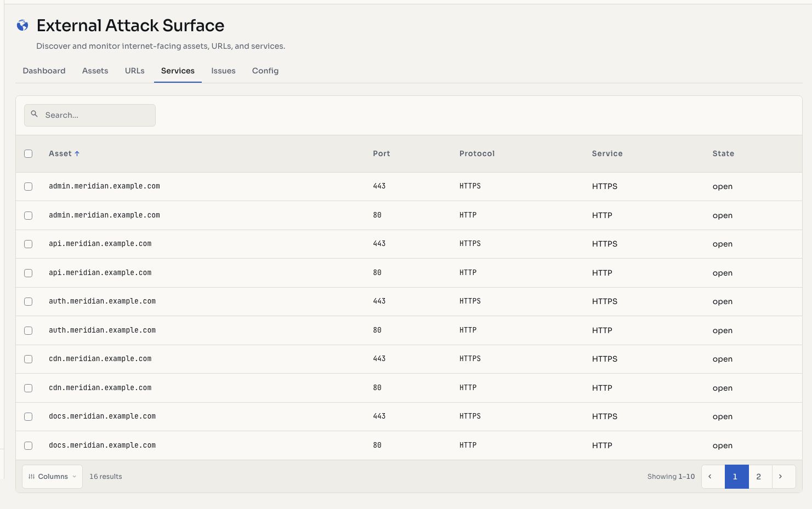Tick the cdn.meridian.example.com port 443 checkbox

coord(29,359)
